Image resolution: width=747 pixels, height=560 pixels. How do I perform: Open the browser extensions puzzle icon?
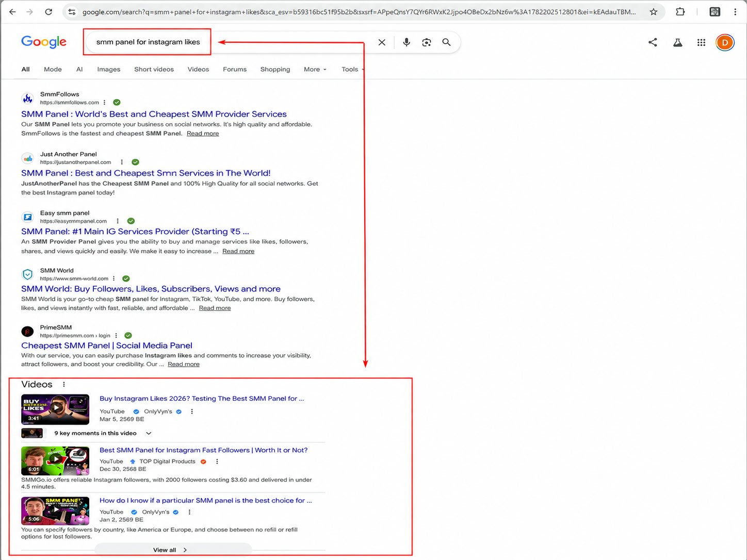tap(680, 12)
